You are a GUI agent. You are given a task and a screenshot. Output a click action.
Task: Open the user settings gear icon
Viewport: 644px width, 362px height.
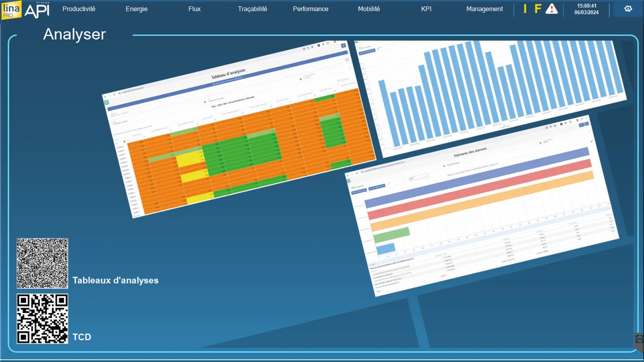(x=628, y=9)
